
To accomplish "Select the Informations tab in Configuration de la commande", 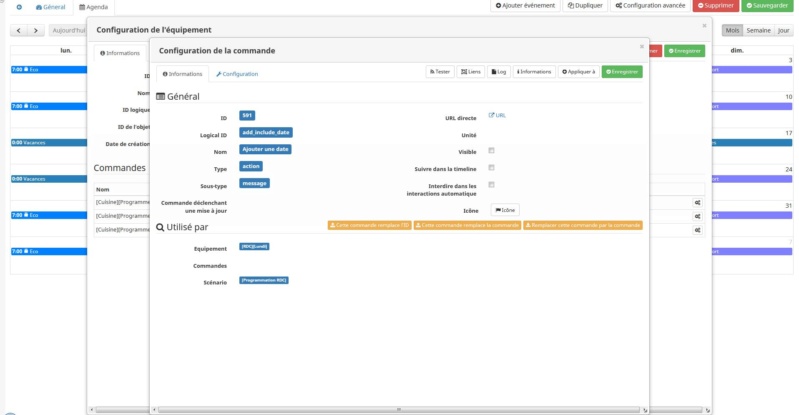I will 182,74.
